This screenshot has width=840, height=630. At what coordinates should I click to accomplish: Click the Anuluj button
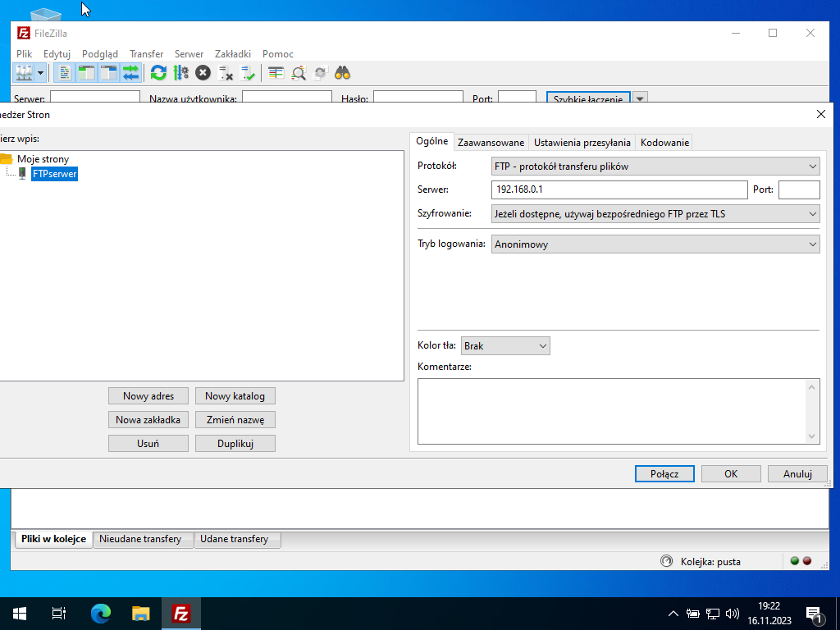coord(797,473)
